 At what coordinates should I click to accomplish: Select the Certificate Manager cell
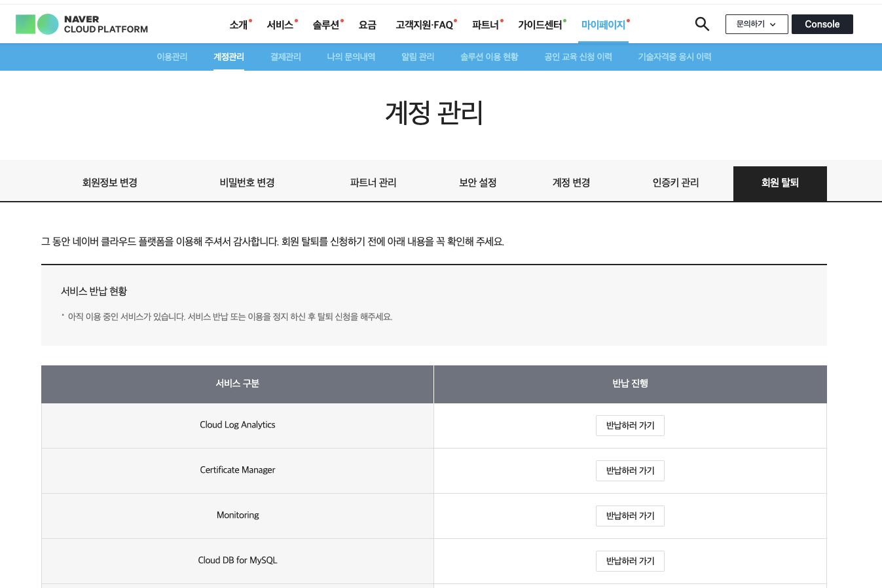(238, 470)
